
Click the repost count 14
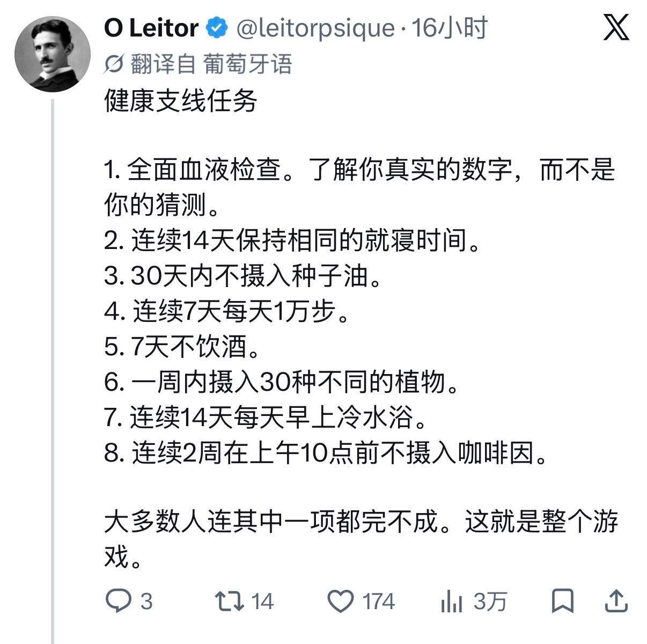pyautogui.click(x=262, y=602)
